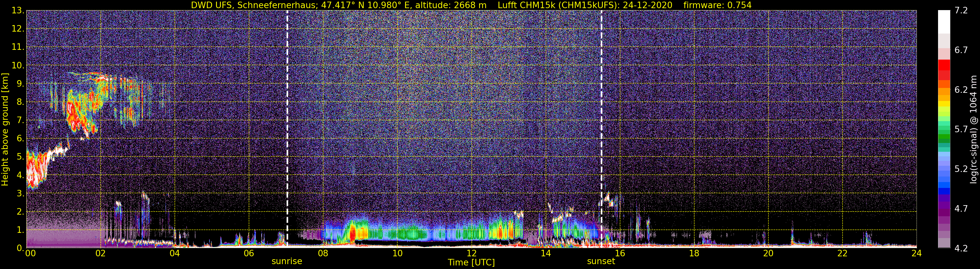Click the dark blue band of the colorbar

[x=944, y=191]
